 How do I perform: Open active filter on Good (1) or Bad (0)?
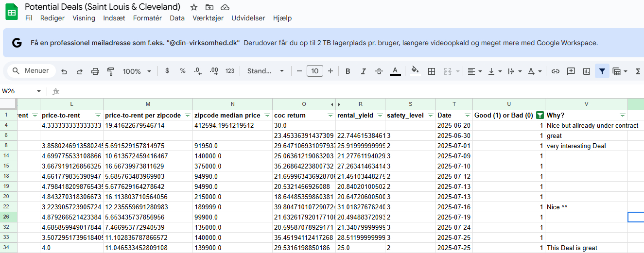click(x=540, y=116)
